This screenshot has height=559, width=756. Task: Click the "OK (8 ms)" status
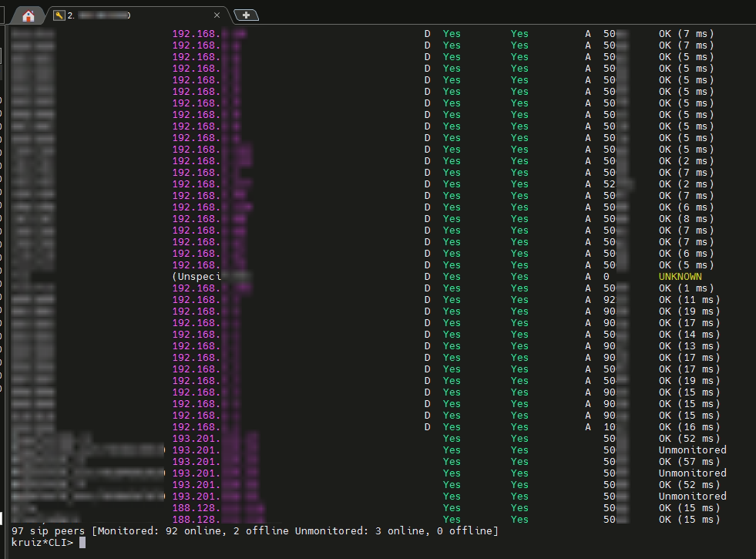(x=686, y=219)
